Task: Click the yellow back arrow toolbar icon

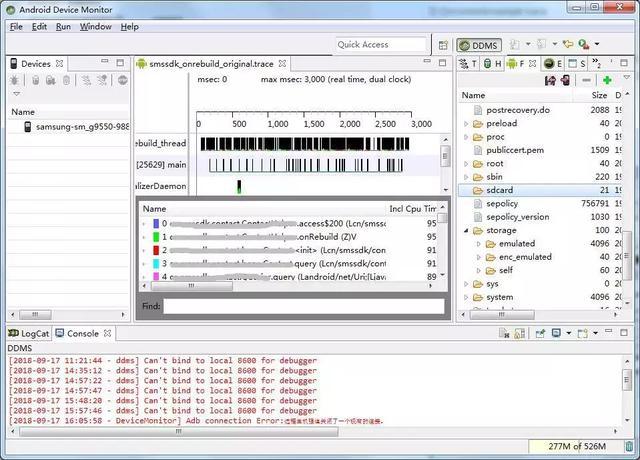Action: point(567,44)
